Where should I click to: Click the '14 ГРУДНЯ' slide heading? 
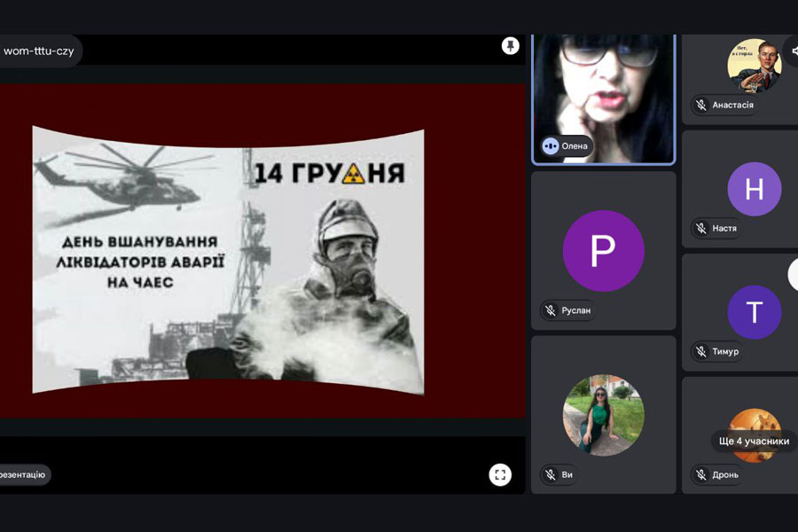coord(330,173)
